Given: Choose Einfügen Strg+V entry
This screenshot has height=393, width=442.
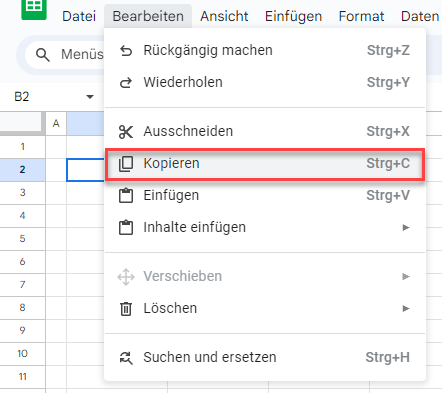Looking at the screenshot, I should (x=265, y=195).
